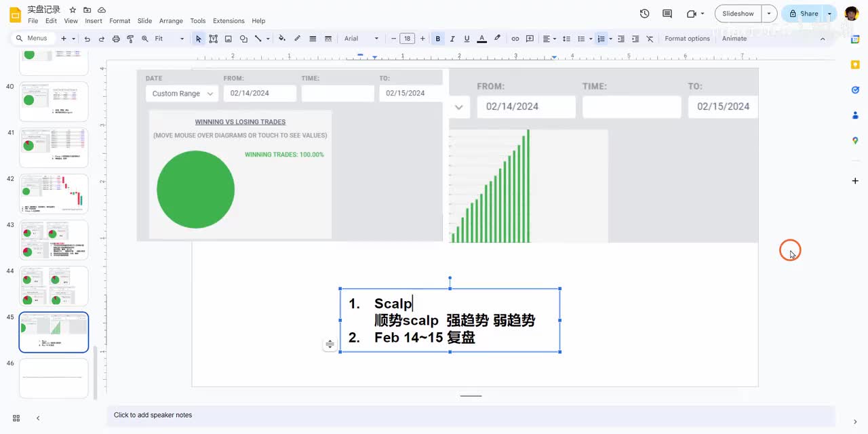Viewport: 868px width, 434px height.
Task: Open the Fit zoom level dropdown
Action: coord(169,39)
